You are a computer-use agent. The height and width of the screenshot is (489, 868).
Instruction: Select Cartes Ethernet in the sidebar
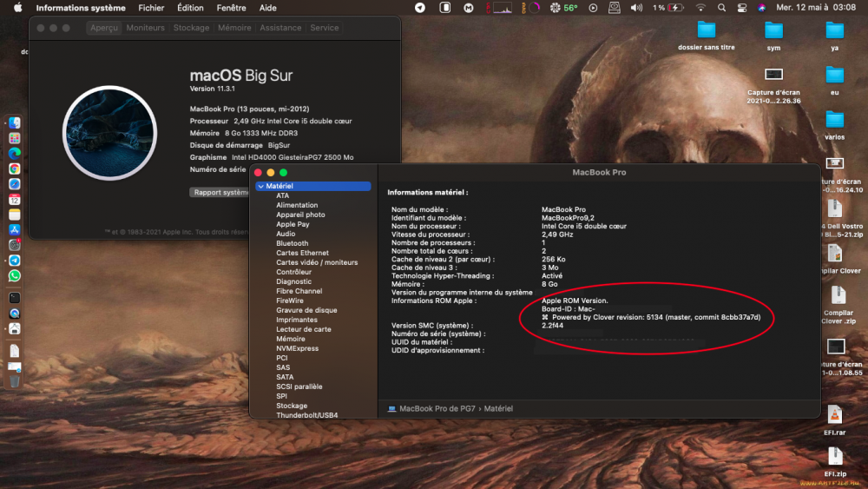pyautogui.click(x=302, y=253)
